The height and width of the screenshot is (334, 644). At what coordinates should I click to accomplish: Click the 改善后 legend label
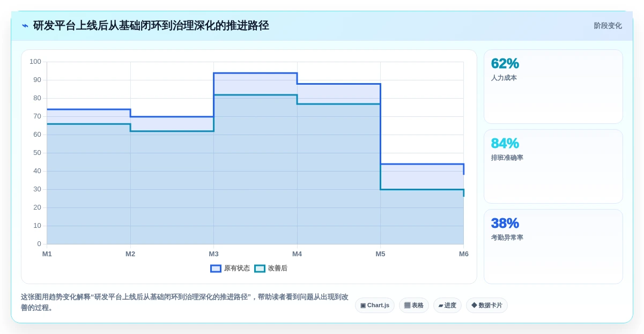pos(278,269)
